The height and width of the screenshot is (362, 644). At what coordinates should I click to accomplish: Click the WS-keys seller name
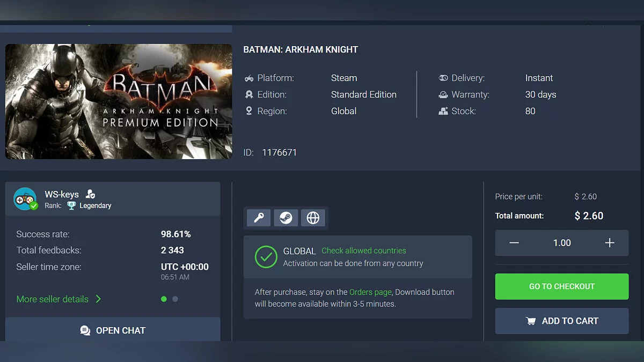[x=62, y=194]
